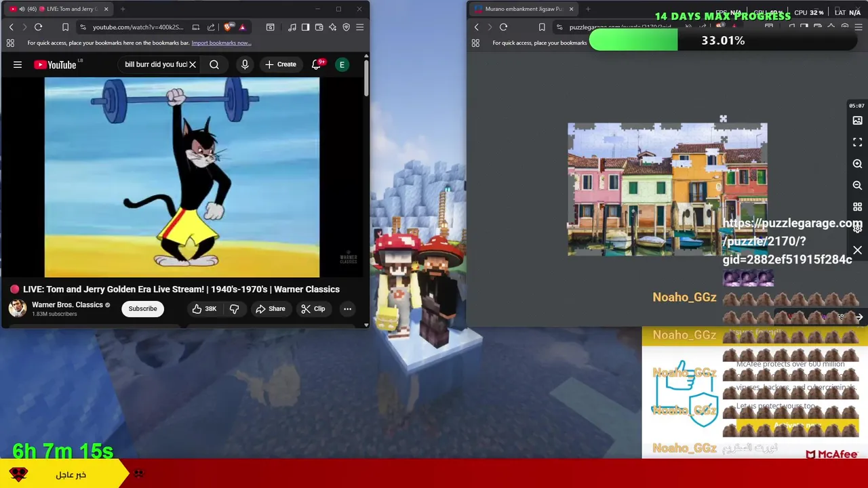The image size is (868, 488).
Task: Click the youtube.com address bar
Action: coord(138,27)
